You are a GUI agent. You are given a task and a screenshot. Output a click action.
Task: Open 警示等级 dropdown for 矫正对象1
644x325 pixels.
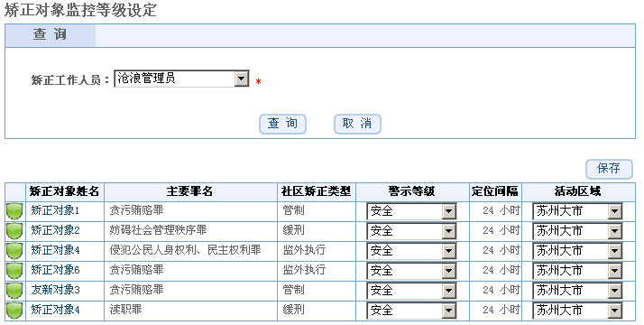click(411, 211)
